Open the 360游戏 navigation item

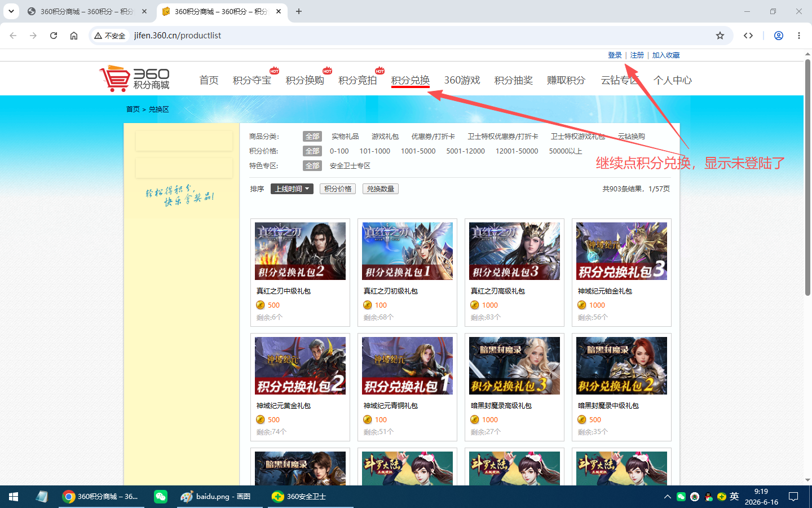(x=462, y=80)
